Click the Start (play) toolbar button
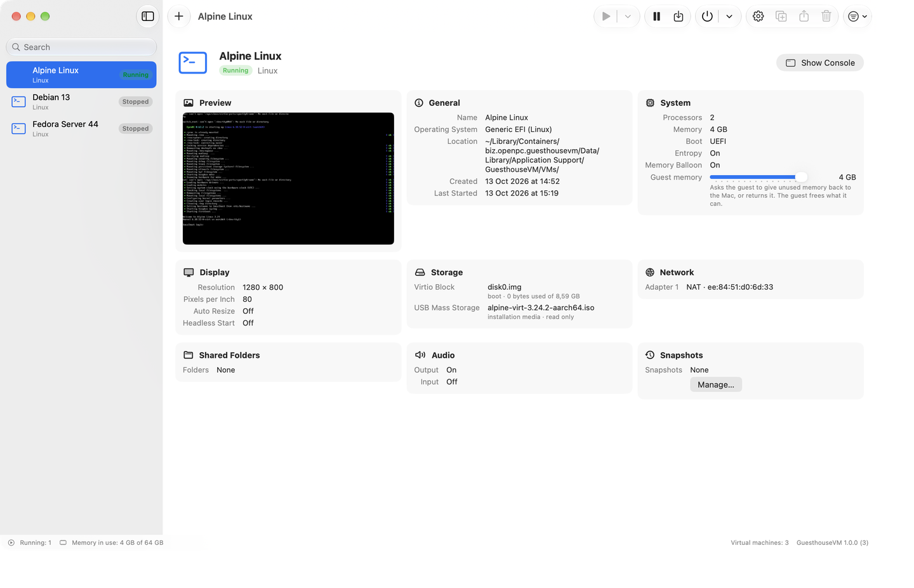This screenshot has height=588, width=914. [606, 16]
